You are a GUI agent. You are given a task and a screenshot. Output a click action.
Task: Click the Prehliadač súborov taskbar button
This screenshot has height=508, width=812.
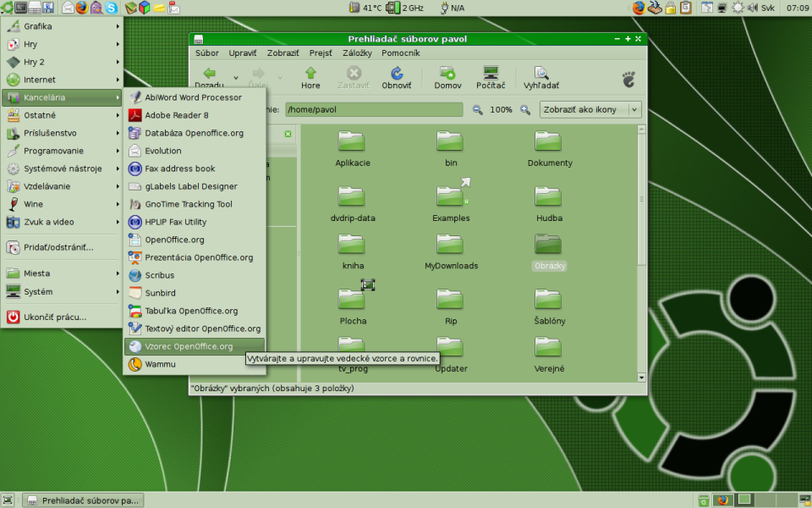point(83,500)
